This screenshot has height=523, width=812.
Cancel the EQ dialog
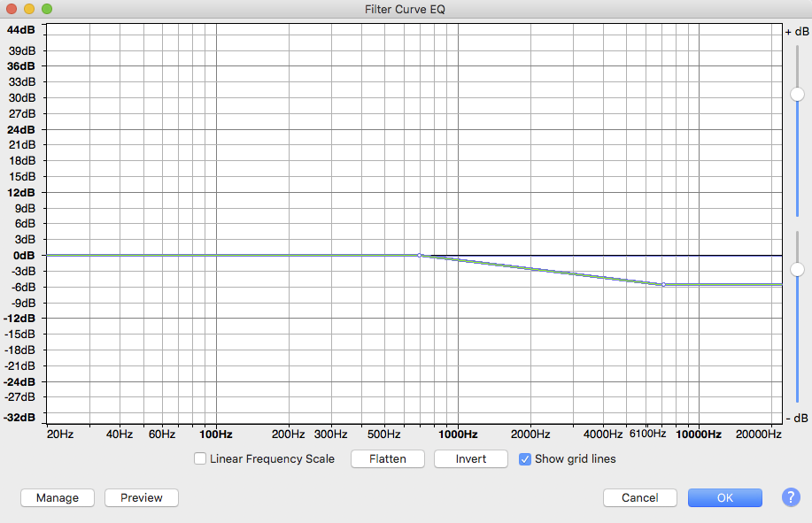click(x=639, y=497)
